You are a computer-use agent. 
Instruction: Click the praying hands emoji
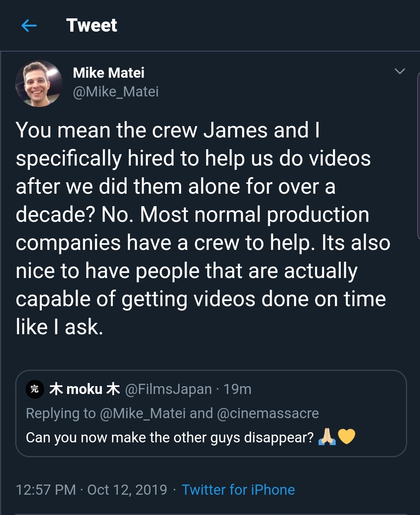click(327, 437)
